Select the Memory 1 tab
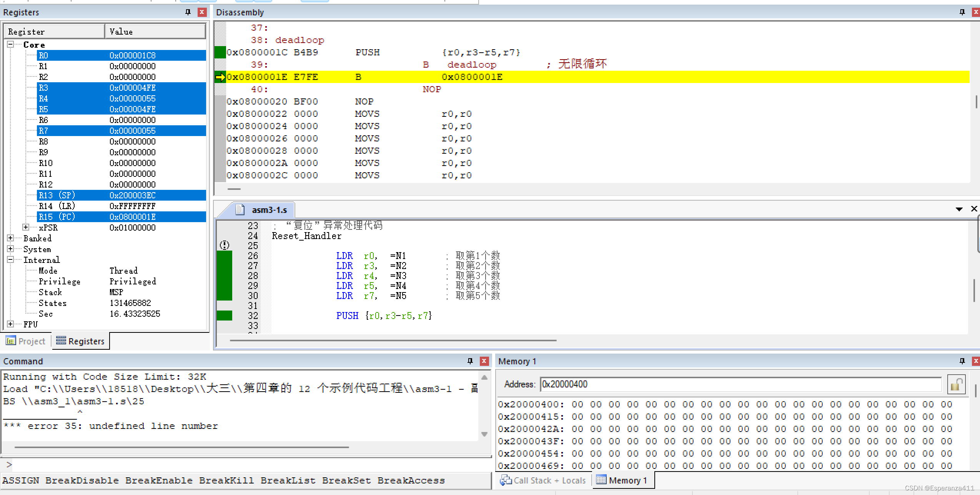 click(x=622, y=480)
